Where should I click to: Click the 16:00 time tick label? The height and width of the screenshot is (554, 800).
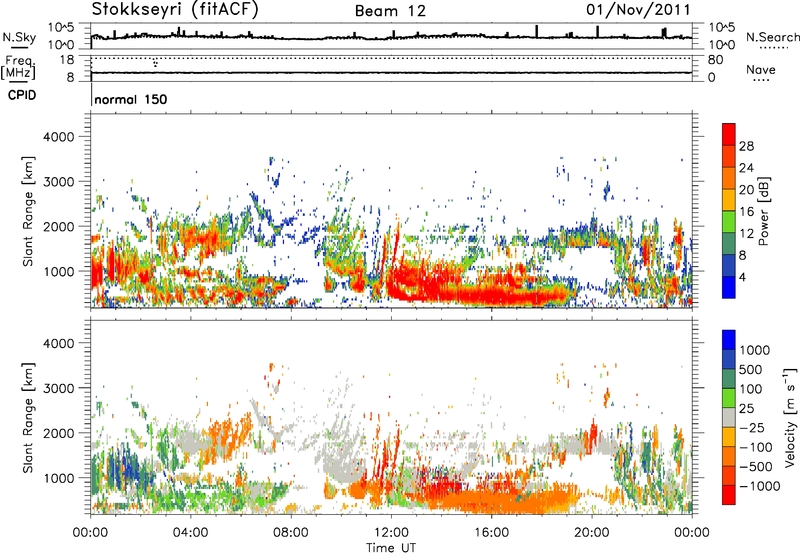coord(491,533)
